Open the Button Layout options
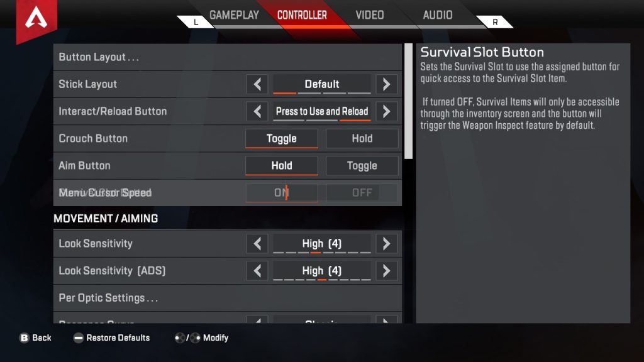The height and width of the screenshot is (362, 644). point(228,57)
